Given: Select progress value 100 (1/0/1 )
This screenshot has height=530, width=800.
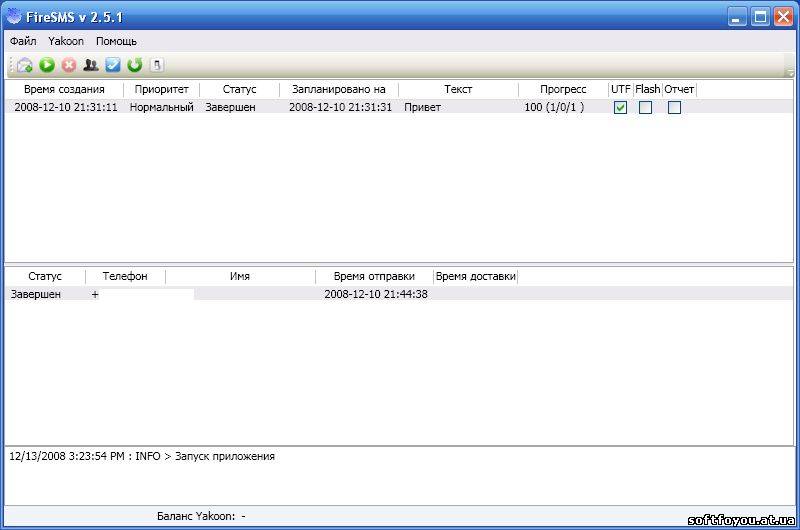Looking at the screenshot, I should tap(554, 107).
